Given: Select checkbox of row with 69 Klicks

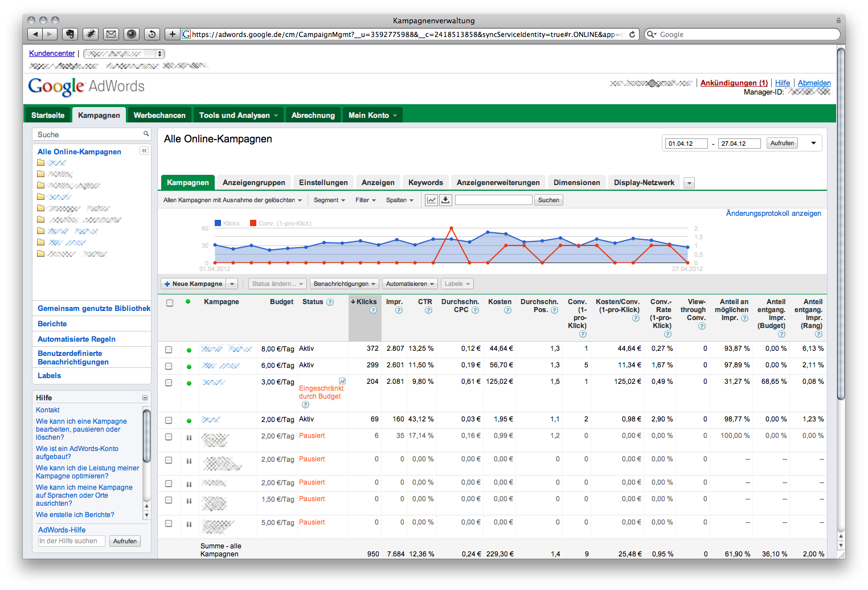Looking at the screenshot, I should [169, 420].
